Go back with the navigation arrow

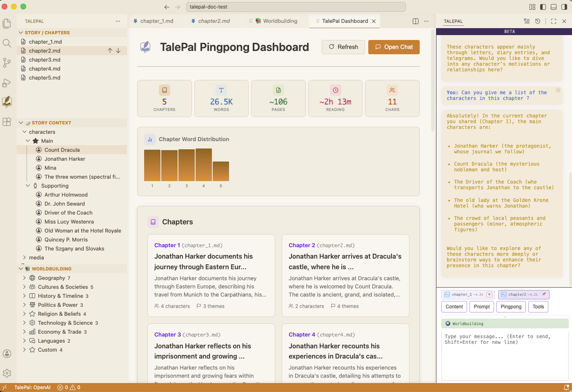click(x=167, y=7)
